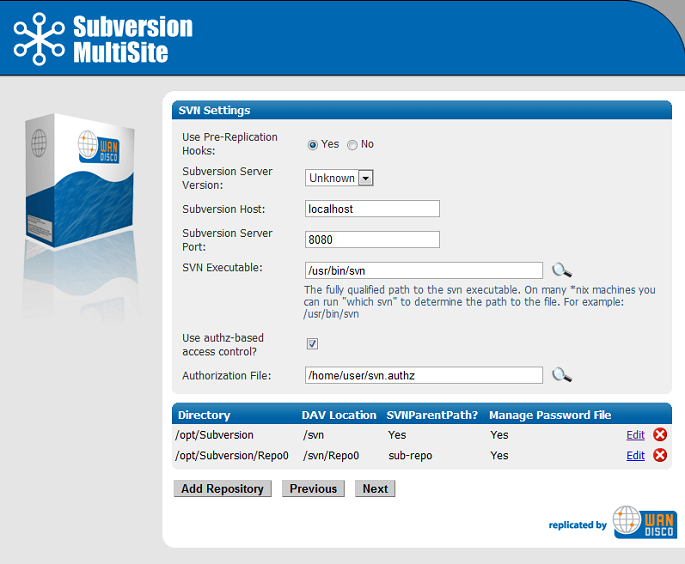Focus the Subversion Server Port field
The height and width of the screenshot is (564, 685).
372,239
